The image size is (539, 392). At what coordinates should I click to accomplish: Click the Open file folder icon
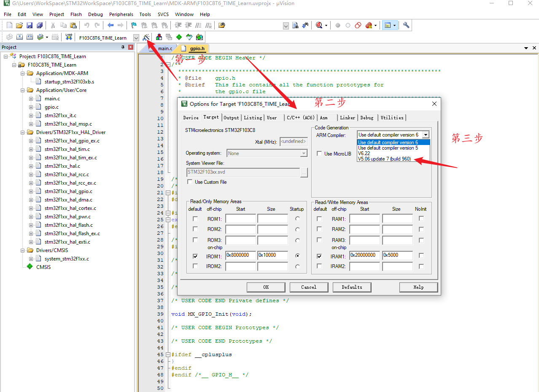(x=19, y=25)
